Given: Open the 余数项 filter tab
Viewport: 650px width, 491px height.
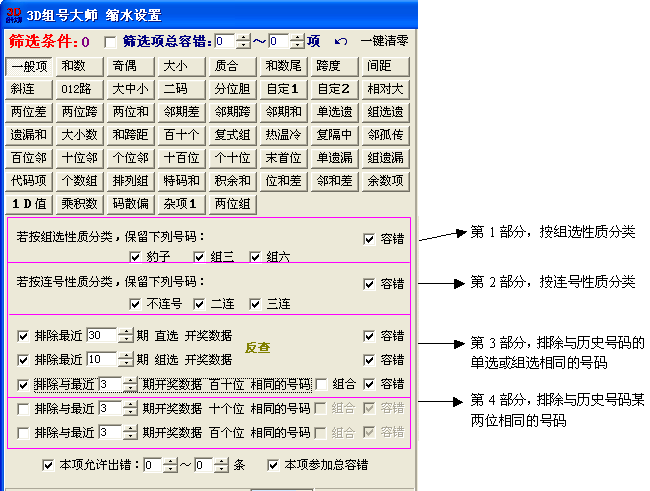Looking at the screenshot, I should (x=385, y=181).
